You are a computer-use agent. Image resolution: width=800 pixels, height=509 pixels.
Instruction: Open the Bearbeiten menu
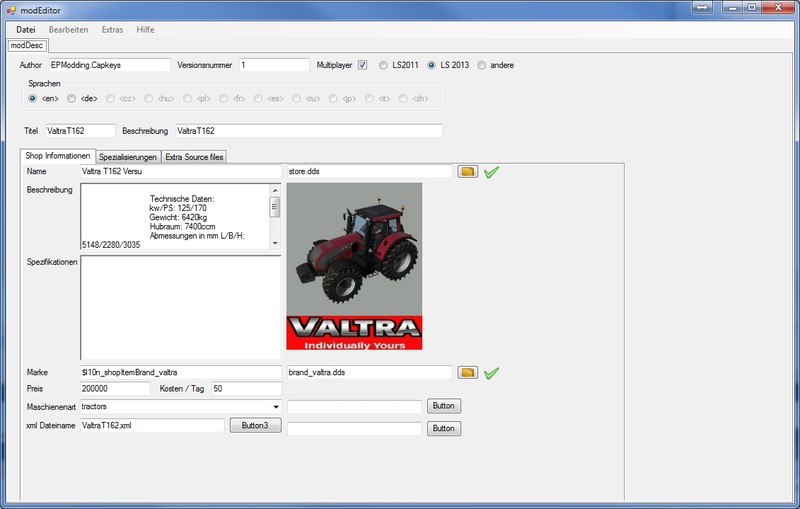pyautogui.click(x=68, y=30)
